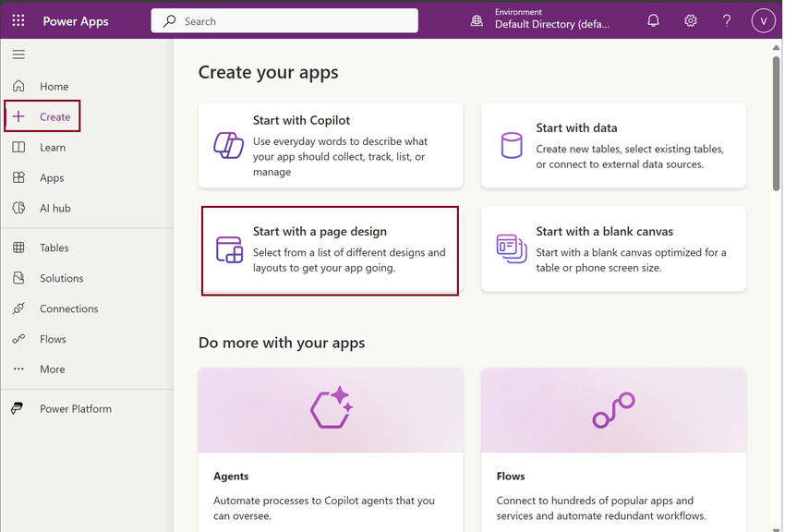This screenshot has width=785, height=532.
Task: Select the Start with data card
Action: coord(613,145)
